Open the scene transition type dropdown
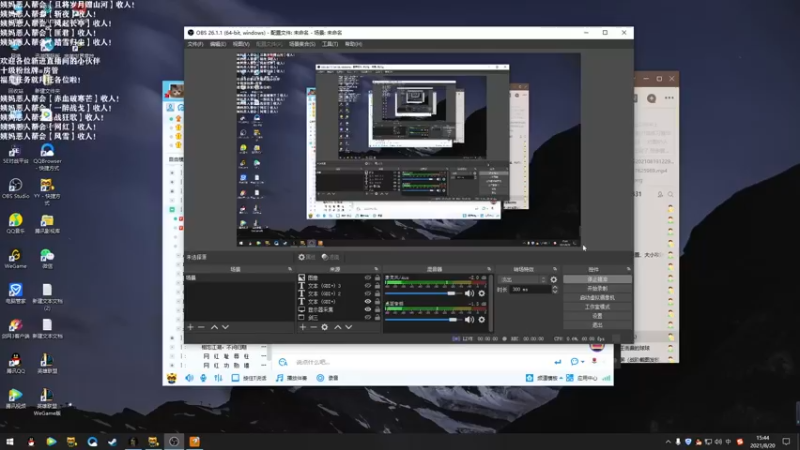 click(x=522, y=280)
